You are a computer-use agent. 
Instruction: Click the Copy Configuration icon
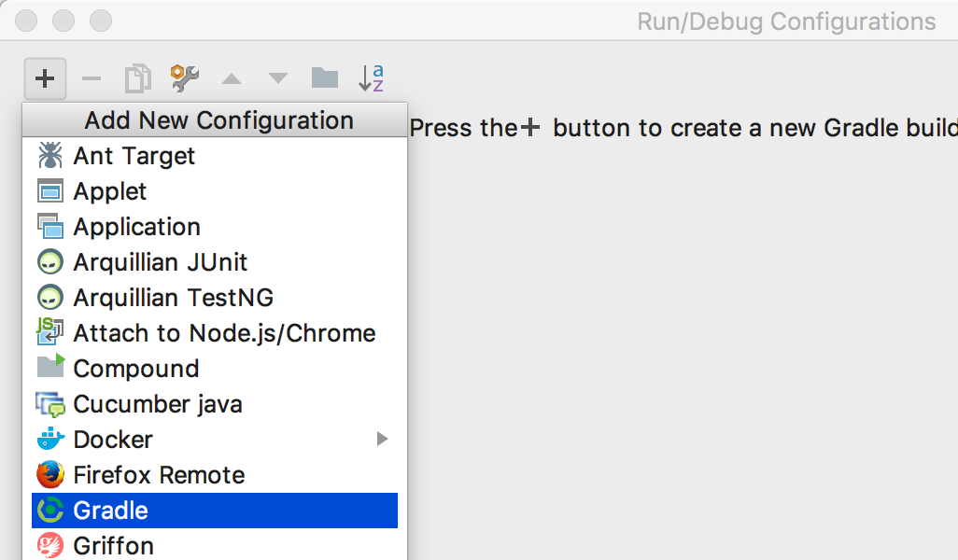click(x=138, y=78)
